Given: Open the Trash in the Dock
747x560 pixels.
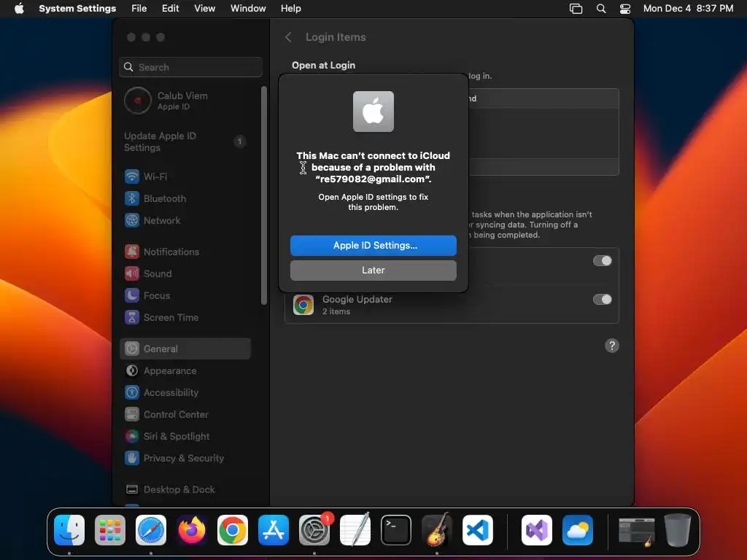Looking at the screenshot, I should [678, 530].
